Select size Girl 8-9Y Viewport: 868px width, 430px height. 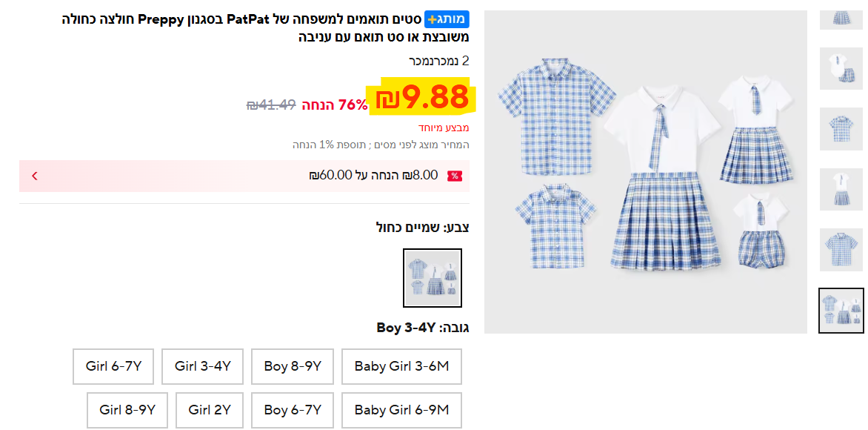tap(127, 410)
